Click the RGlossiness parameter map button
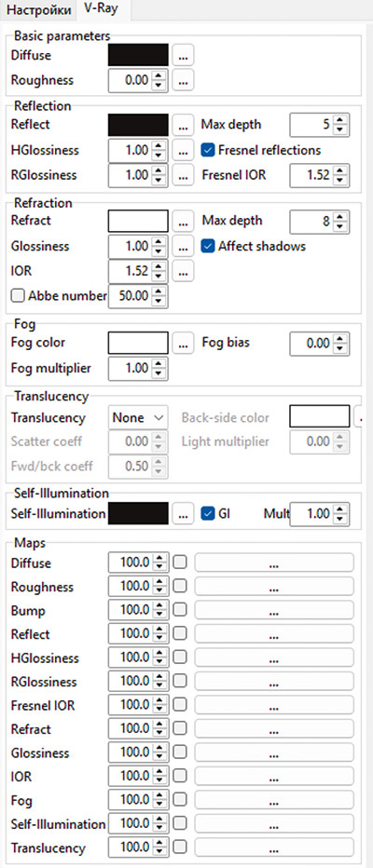373x868 pixels. [183, 175]
